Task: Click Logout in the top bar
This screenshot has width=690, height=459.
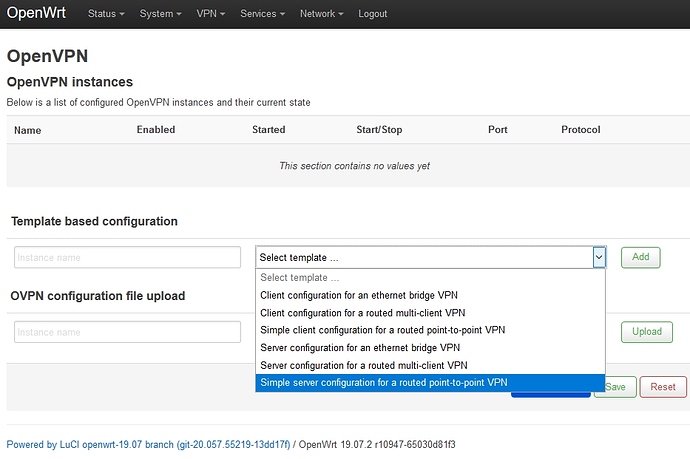Action: click(372, 14)
